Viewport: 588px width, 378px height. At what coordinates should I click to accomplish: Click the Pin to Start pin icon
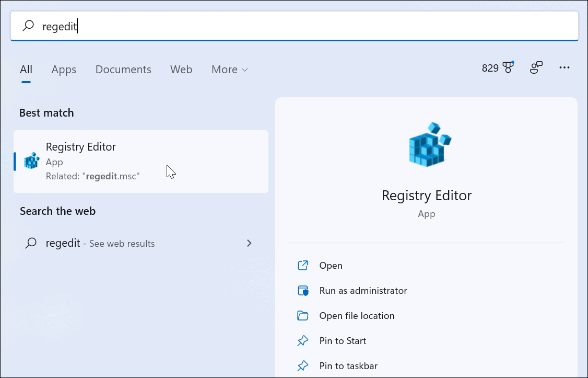303,341
